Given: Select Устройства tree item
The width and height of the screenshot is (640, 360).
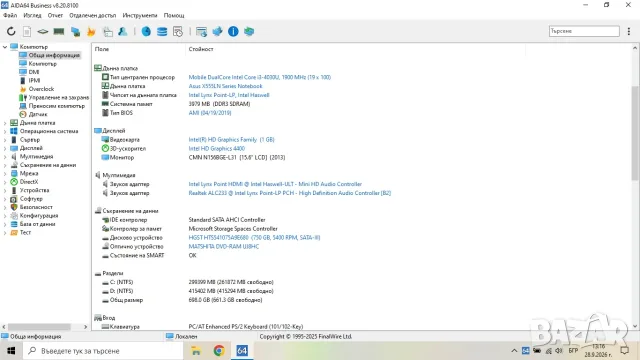Looking at the screenshot, I should click(34, 190).
